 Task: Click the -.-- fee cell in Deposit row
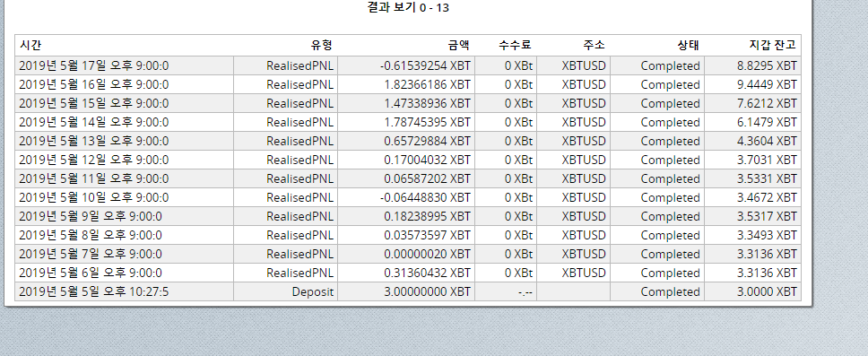pos(506,291)
